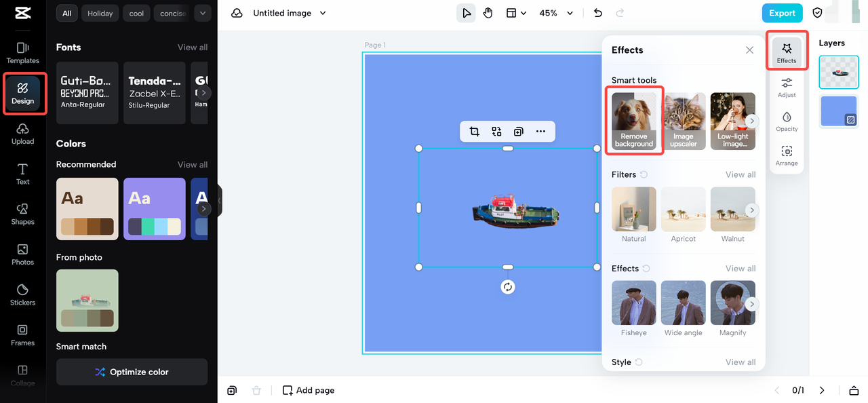View all Filters
This screenshot has height=403, width=868.
pyautogui.click(x=741, y=174)
